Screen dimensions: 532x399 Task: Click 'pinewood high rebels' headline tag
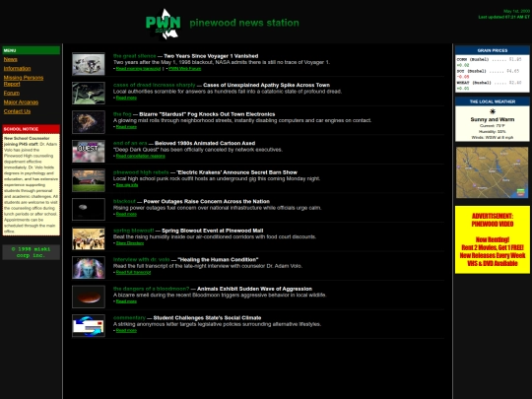(x=141, y=172)
